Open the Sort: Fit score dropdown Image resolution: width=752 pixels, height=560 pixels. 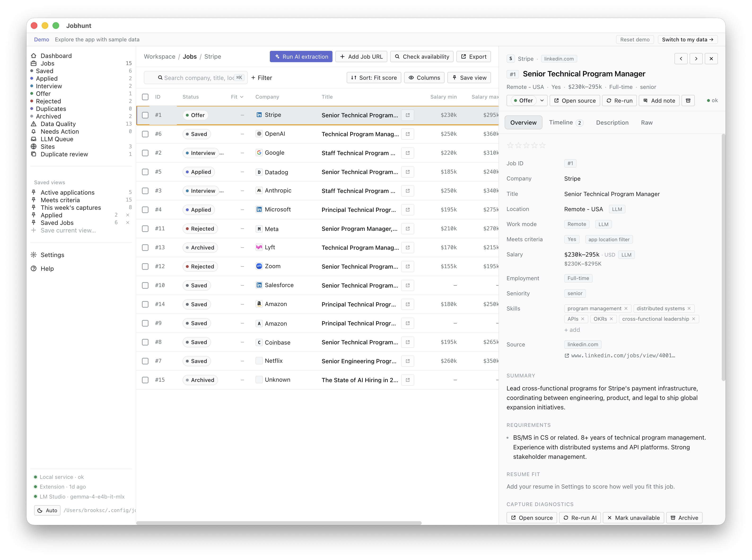374,78
